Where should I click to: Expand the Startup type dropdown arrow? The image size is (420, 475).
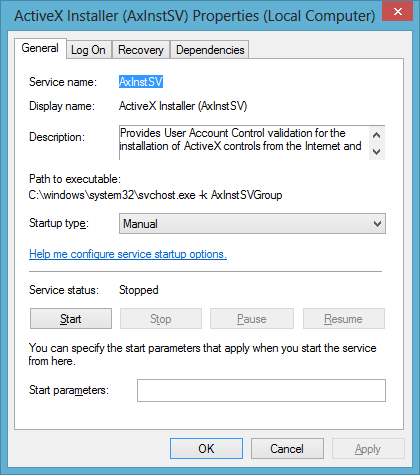pyautogui.click(x=377, y=224)
